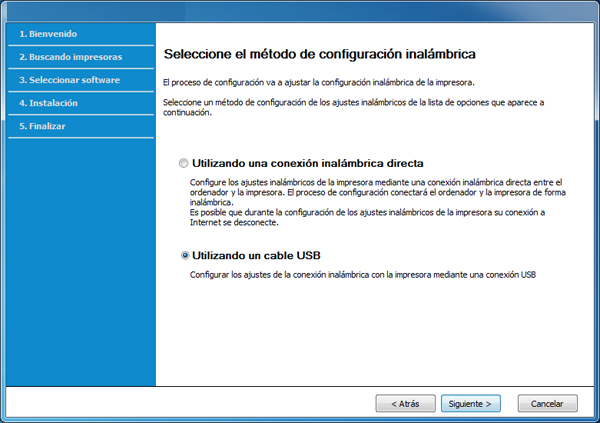Select 'Utilizando un cable USB' radio button
The height and width of the screenshot is (423, 600).
[x=185, y=255]
